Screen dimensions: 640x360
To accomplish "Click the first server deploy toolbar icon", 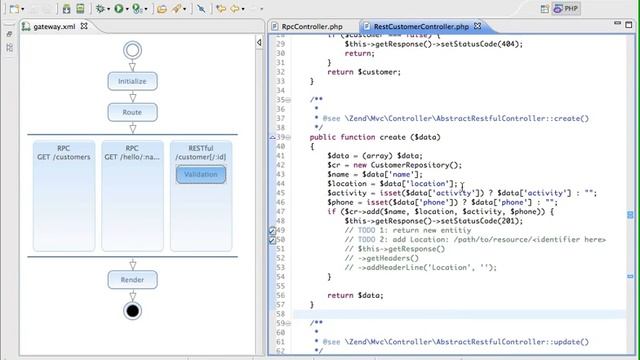I will (x=67, y=9).
